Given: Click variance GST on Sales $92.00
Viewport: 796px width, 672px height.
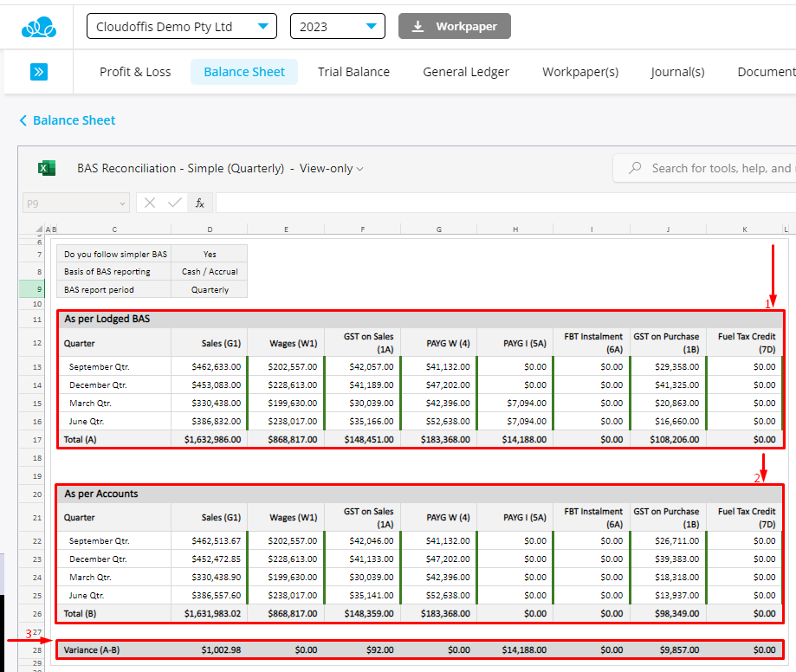Looking at the screenshot, I should (362, 649).
